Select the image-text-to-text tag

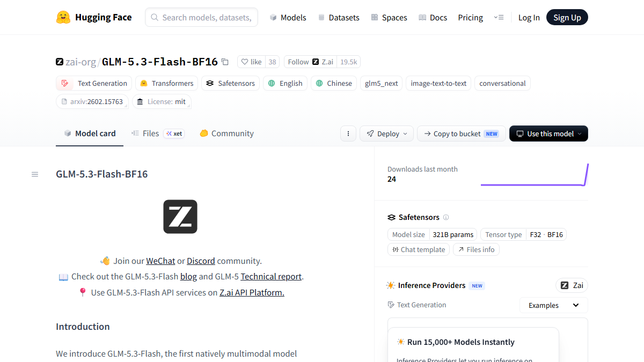click(x=438, y=83)
